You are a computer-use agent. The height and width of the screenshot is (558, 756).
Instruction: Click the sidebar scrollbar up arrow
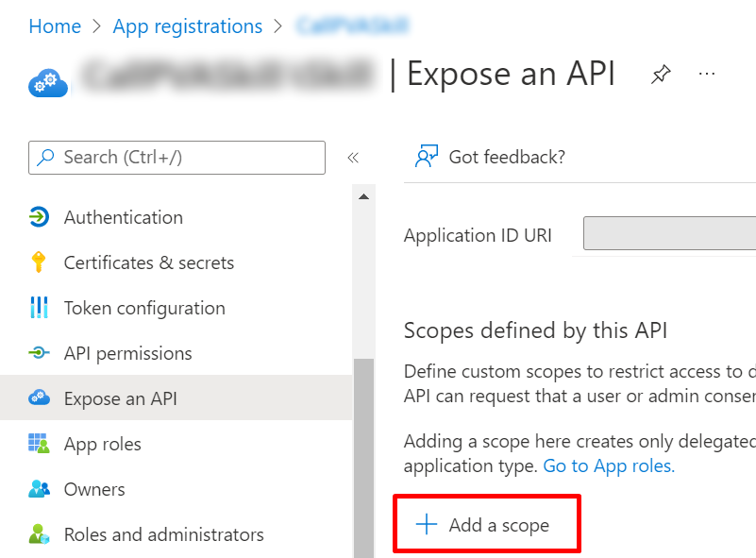pyautogui.click(x=362, y=196)
